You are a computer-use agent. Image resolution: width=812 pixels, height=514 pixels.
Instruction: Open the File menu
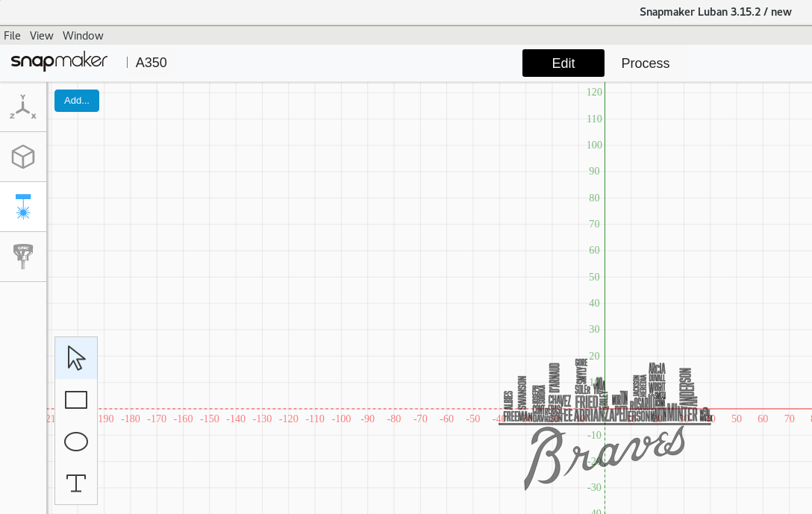coord(12,35)
